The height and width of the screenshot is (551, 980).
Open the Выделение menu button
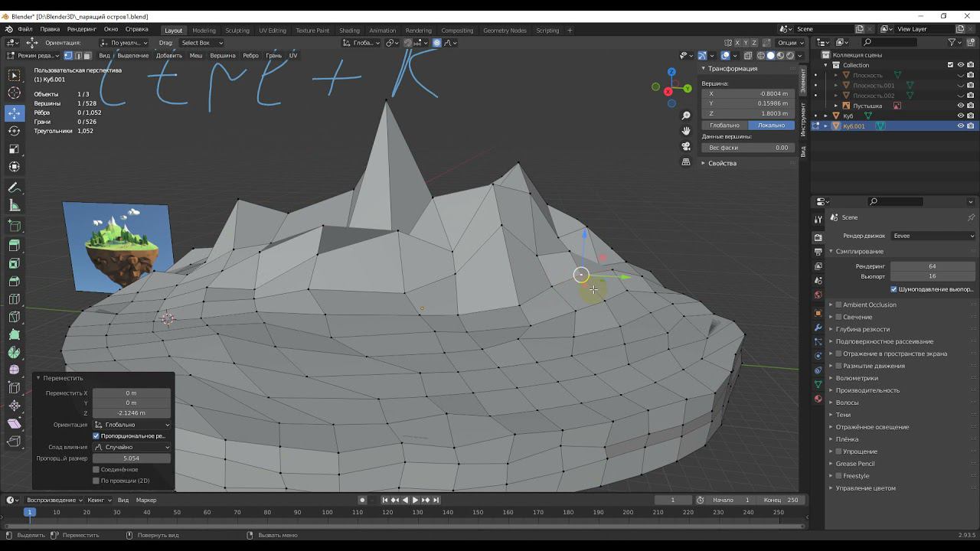pos(133,55)
